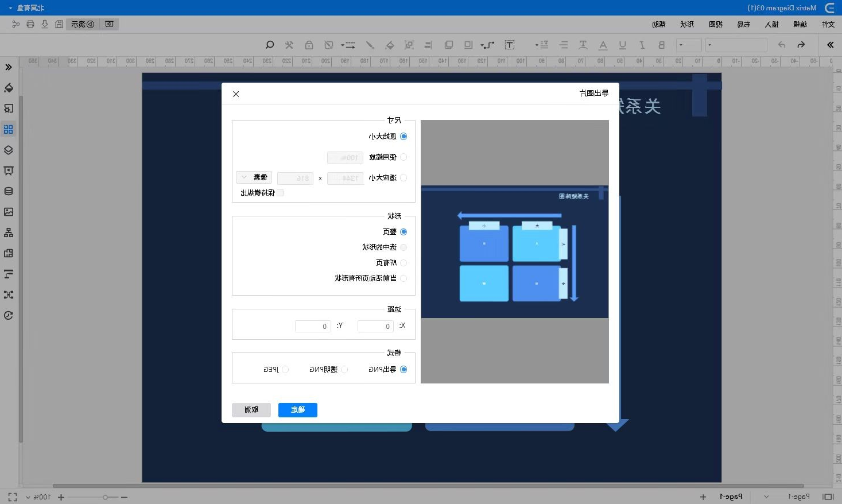Click the page list icon at bottom corner

[828, 497]
